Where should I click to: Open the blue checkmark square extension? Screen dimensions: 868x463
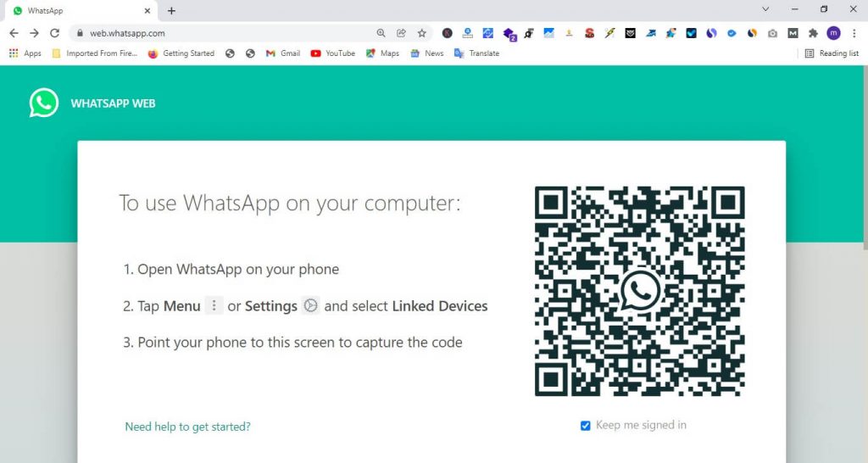(692, 33)
